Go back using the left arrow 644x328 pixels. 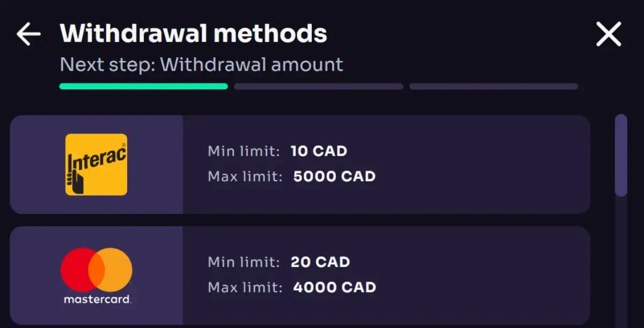click(x=28, y=34)
